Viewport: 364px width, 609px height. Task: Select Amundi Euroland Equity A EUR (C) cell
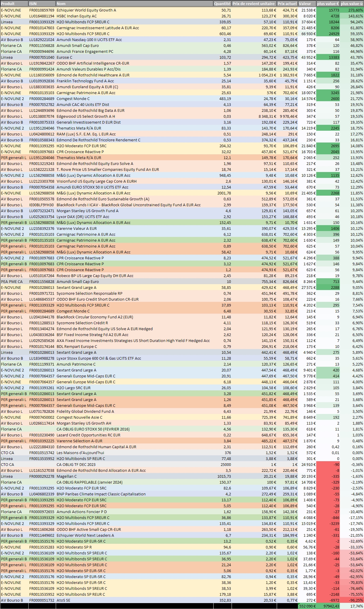coord(135,87)
